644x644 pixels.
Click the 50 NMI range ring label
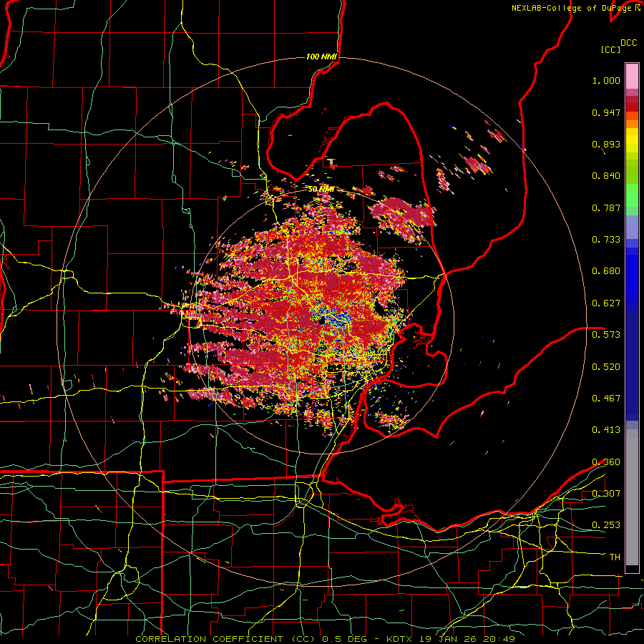pyautogui.click(x=321, y=190)
